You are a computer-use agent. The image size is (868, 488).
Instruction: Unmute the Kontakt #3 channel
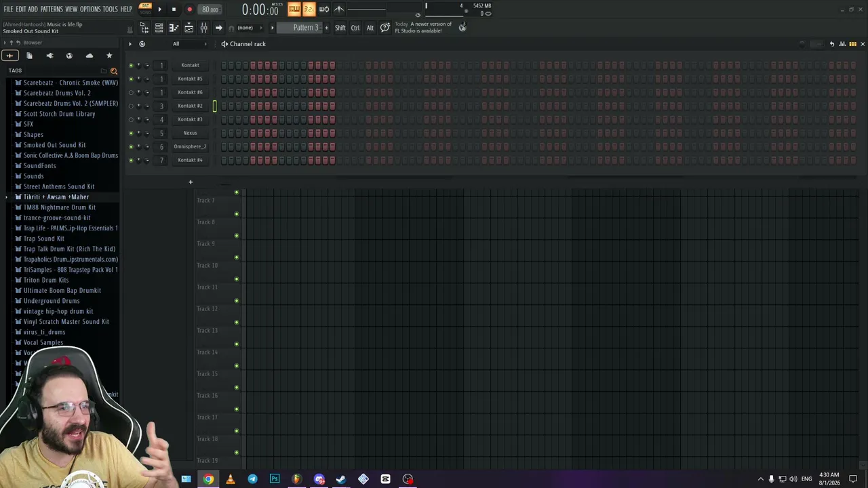[131, 119]
